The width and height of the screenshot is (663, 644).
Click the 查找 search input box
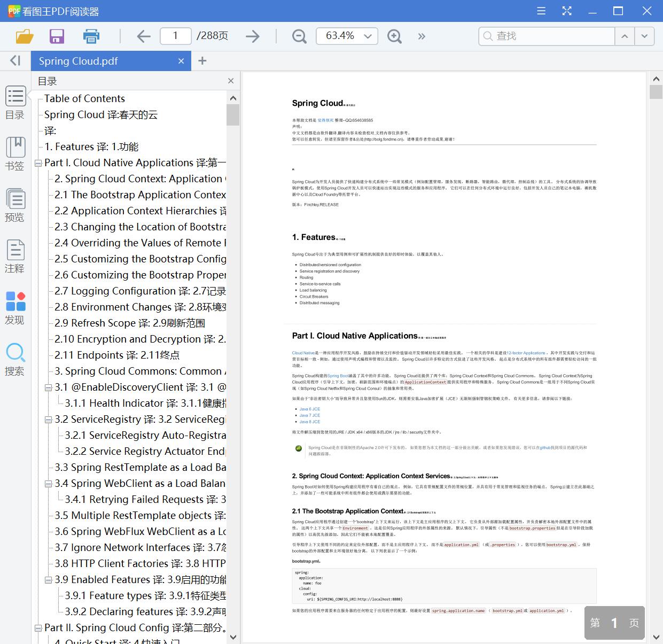(x=547, y=36)
